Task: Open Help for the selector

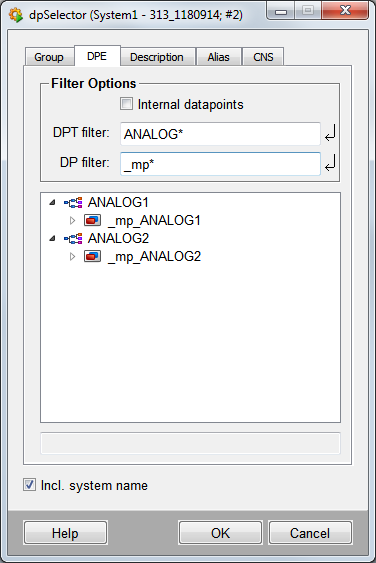Action: click(65, 533)
